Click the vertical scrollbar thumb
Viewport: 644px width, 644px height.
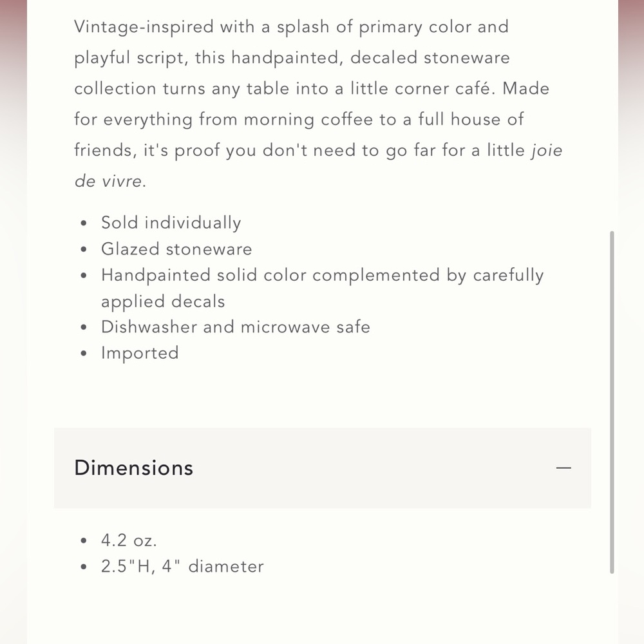point(612,402)
